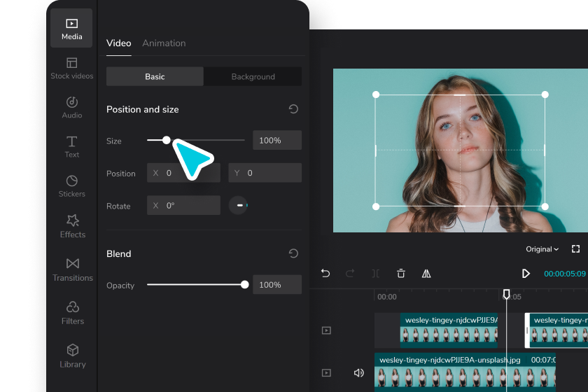
Task: Open the Filters panel
Action: click(x=72, y=313)
